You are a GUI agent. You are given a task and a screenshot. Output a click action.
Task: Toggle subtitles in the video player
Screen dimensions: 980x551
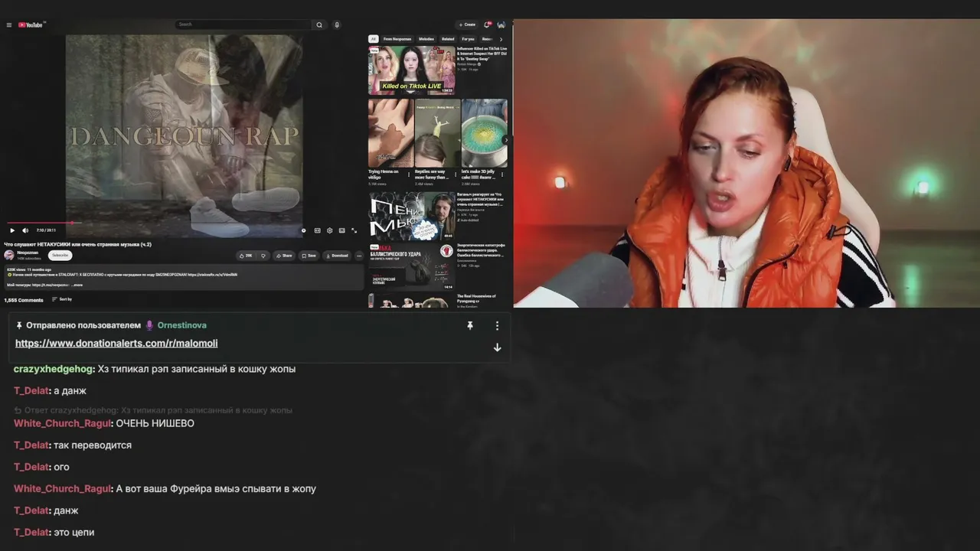point(318,230)
